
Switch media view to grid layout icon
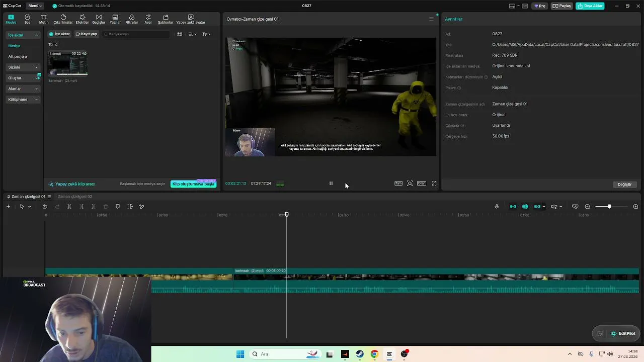180,34
